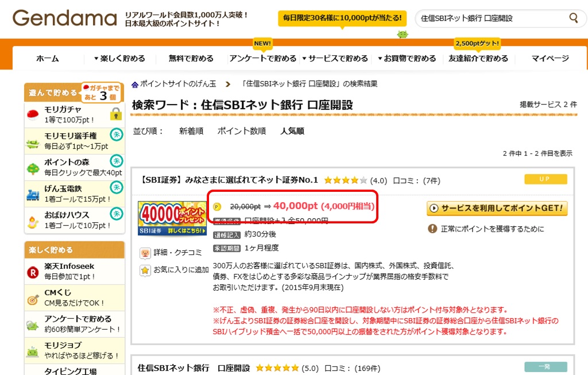Click the 楽天Infoseek red R icon
The width and height of the screenshot is (588, 375).
tap(33, 273)
